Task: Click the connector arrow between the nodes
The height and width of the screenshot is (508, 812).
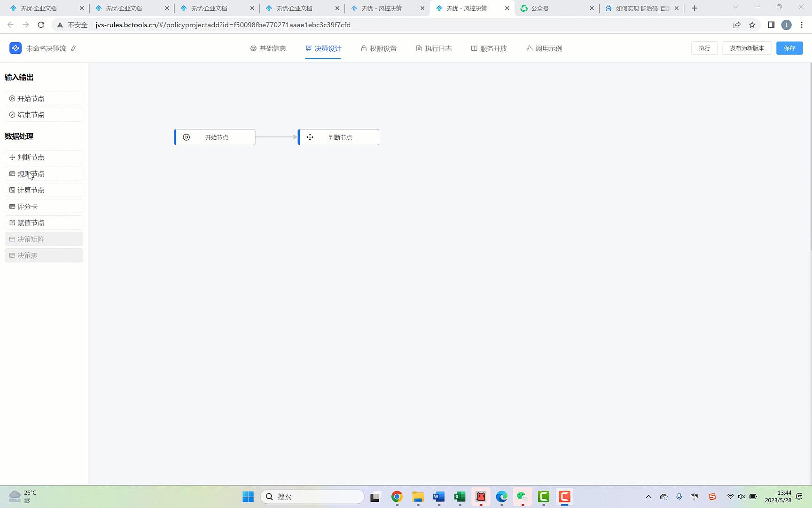Action: [x=276, y=137]
